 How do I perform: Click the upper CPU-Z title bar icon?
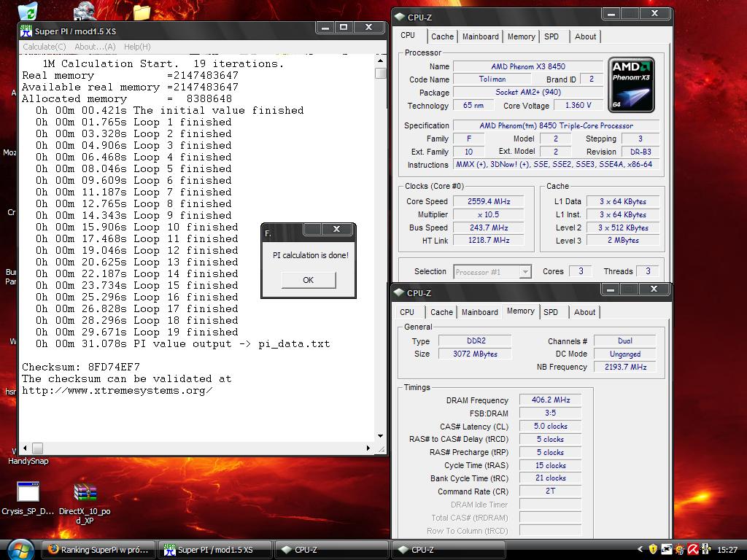tap(399, 17)
